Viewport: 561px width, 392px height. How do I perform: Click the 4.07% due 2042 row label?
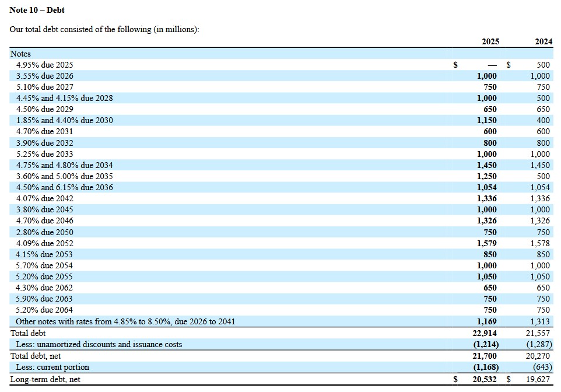44,198
